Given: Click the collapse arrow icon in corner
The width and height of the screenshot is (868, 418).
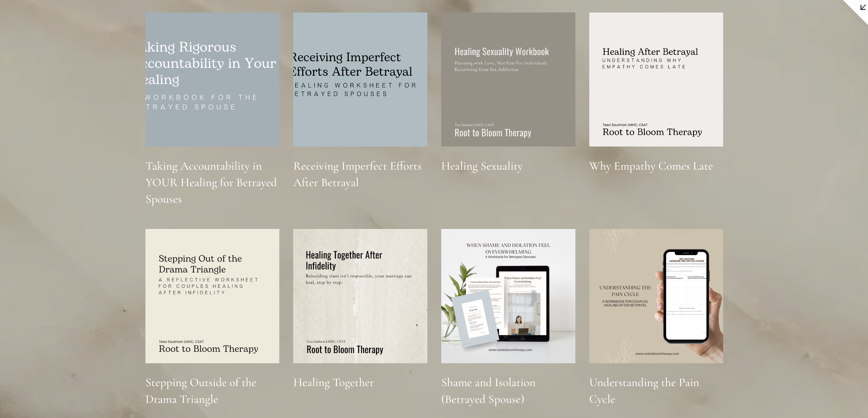Looking at the screenshot, I should click(862, 7).
